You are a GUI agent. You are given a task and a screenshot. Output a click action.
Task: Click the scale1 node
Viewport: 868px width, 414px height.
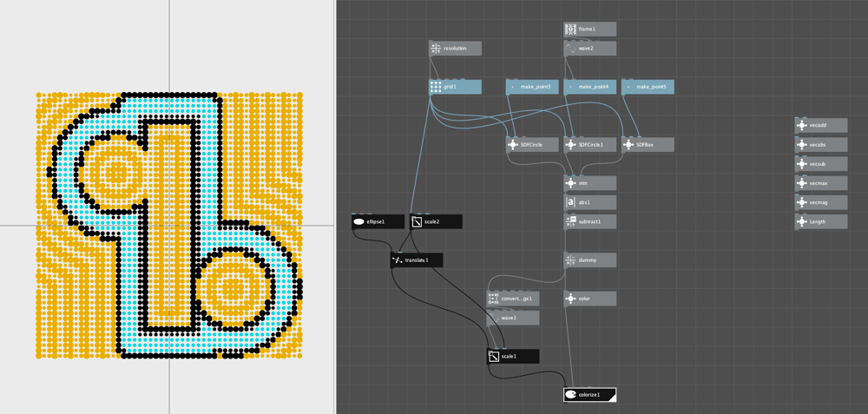click(x=513, y=357)
